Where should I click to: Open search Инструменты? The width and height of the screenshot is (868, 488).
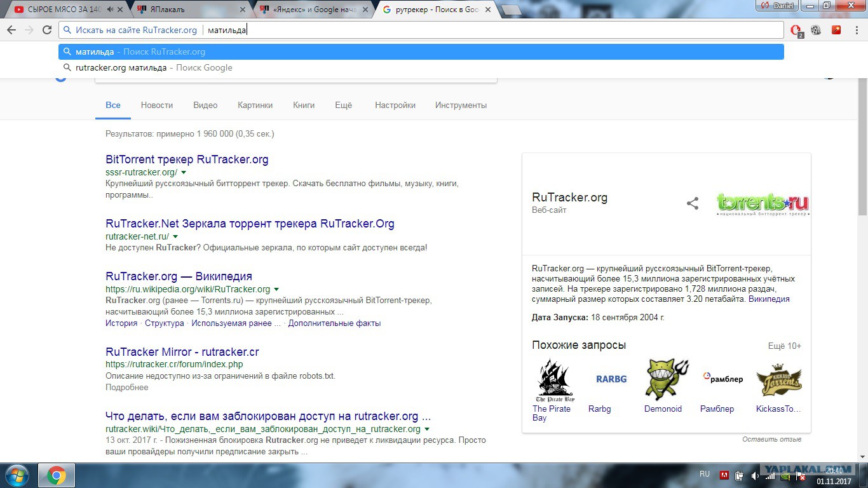pos(461,105)
